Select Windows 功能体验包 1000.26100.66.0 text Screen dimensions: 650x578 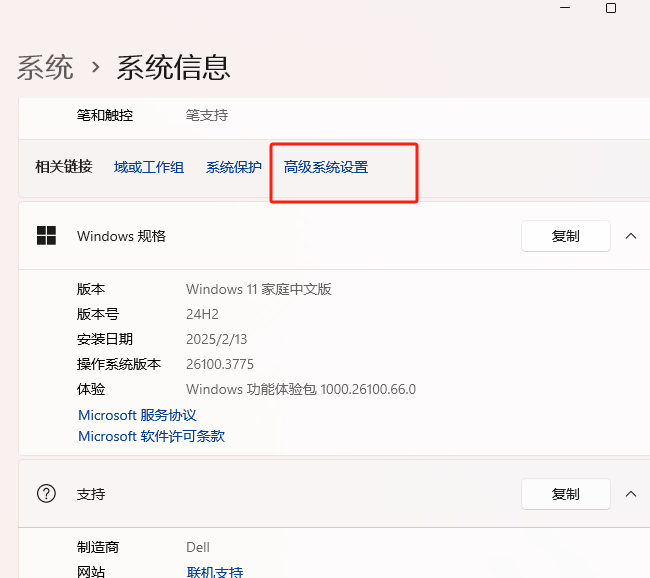tap(301, 389)
